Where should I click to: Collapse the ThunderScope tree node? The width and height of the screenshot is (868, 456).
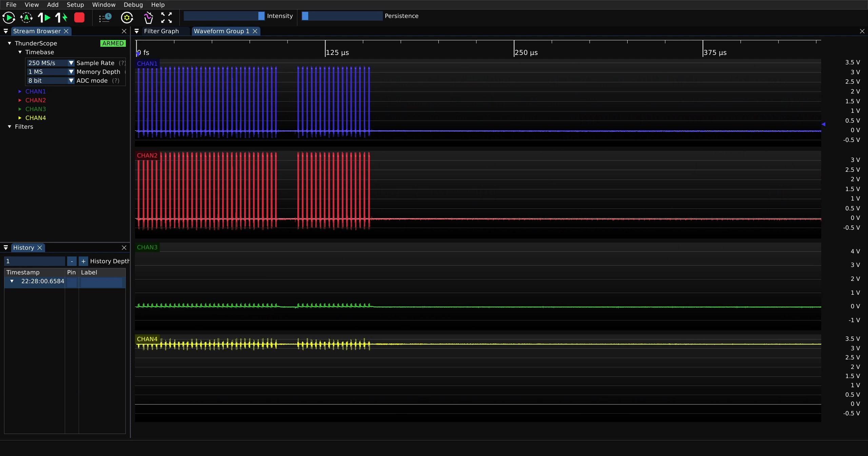point(9,43)
